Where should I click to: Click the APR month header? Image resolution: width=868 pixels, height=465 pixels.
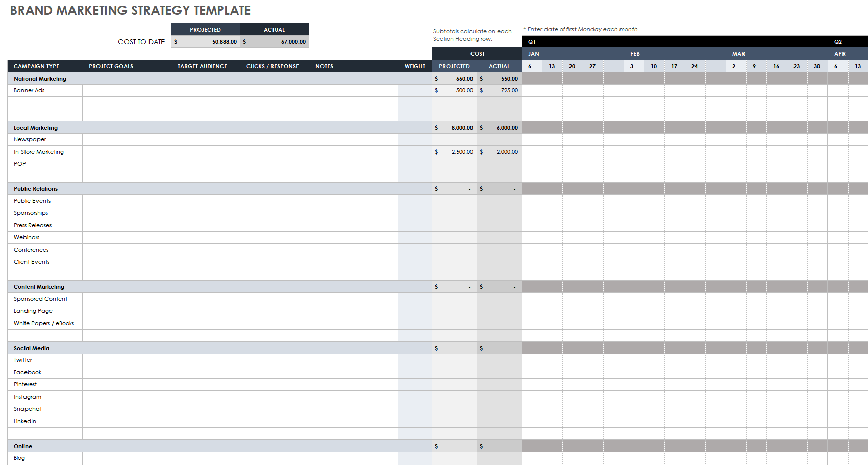click(x=840, y=54)
